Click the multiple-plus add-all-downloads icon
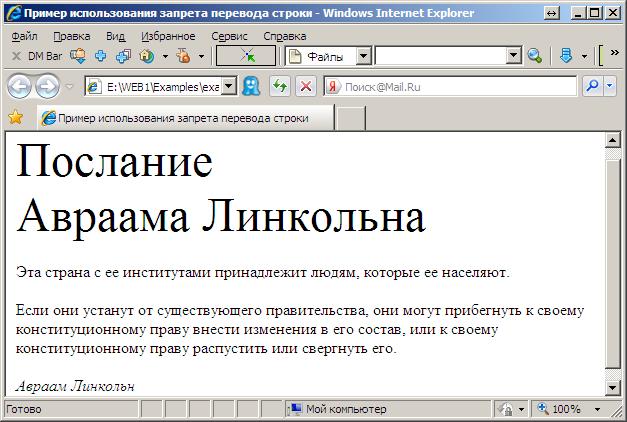627x422 pixels. pos(123,56)
